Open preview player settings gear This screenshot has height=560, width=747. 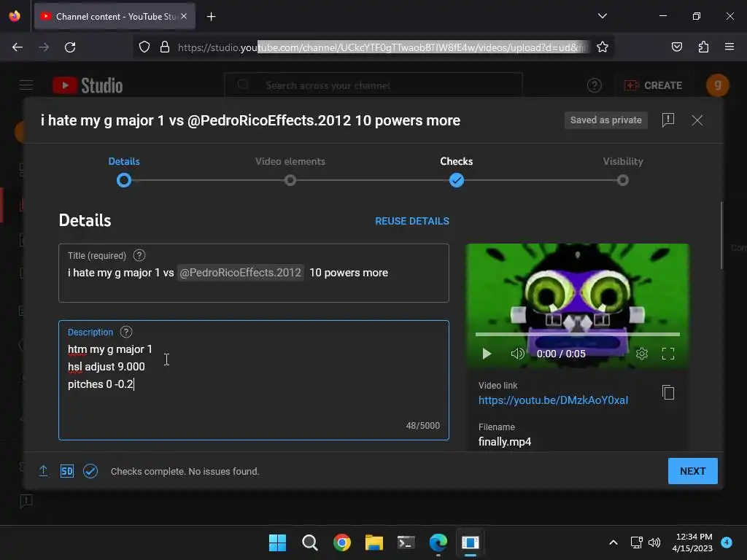[x=642, y=354]
